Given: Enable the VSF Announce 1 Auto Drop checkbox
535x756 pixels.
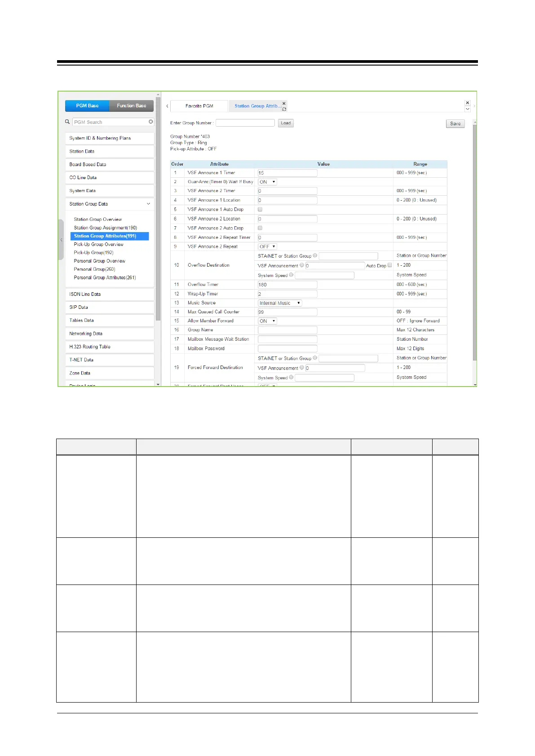Looking at the screenshot, I should (260, 210).
